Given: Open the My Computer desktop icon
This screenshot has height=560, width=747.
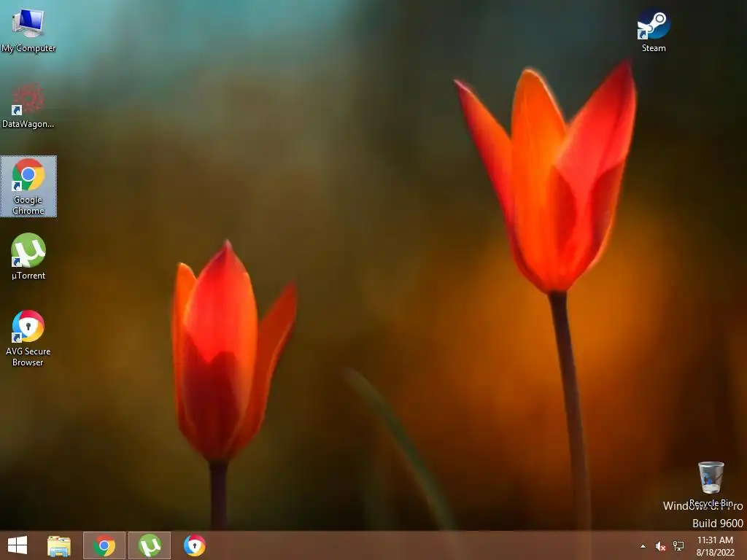Looking at the screenshot, I should [x=28, y=31].
